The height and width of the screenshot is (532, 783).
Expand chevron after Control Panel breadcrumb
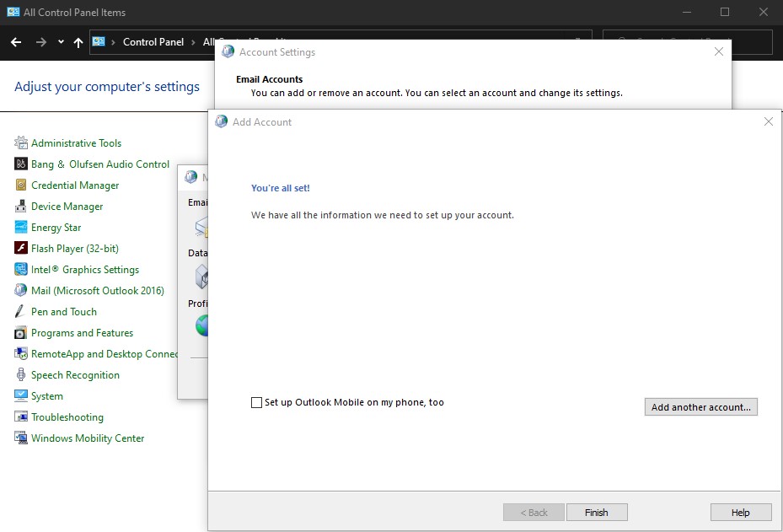193,42
